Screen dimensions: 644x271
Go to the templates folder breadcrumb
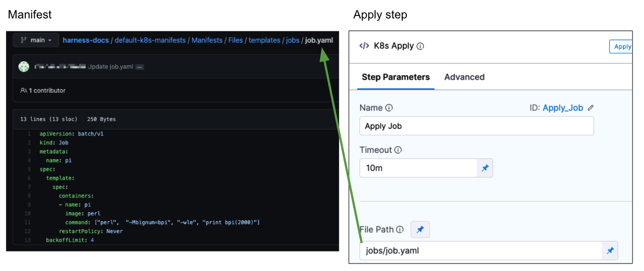264,40
